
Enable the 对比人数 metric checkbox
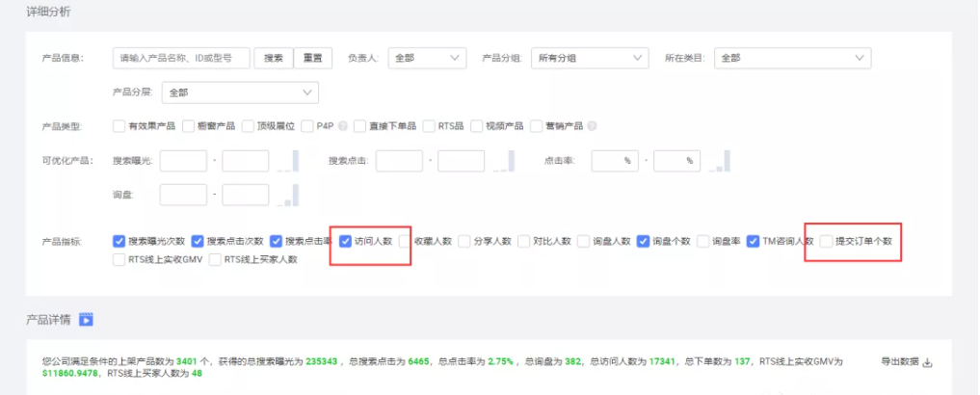point(524,241)
